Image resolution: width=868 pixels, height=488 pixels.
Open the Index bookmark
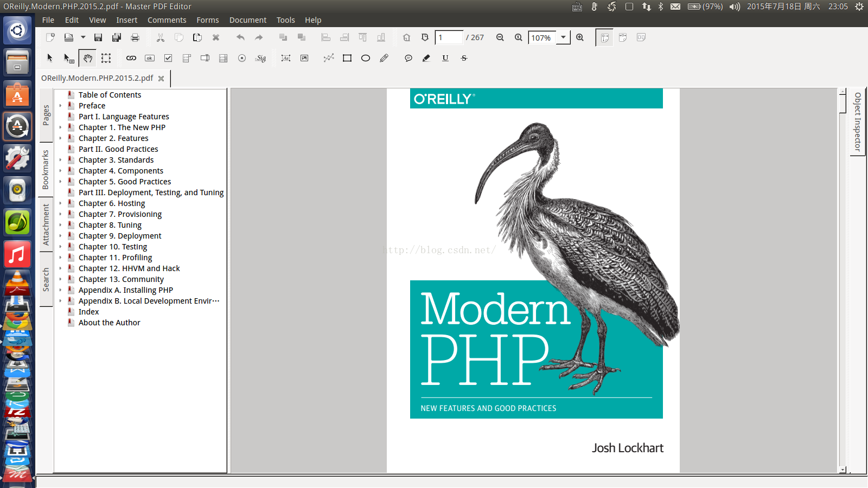(88, 312)
